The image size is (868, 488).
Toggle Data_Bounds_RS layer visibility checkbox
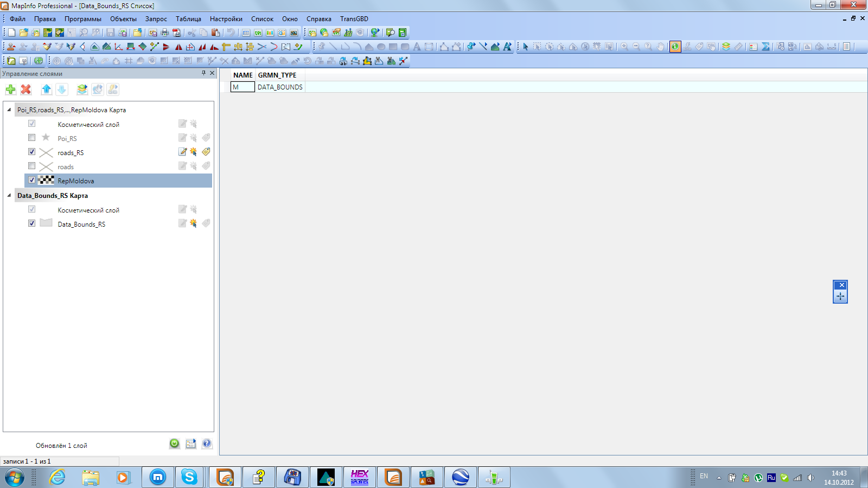click(x=31, y=223)
